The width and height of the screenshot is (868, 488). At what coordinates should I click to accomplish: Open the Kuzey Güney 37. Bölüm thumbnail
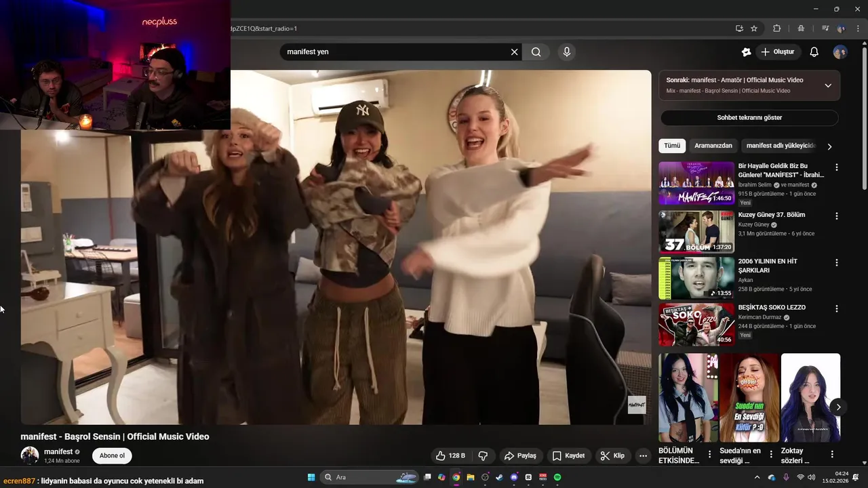pyautogui.click(x=696, y=232)
